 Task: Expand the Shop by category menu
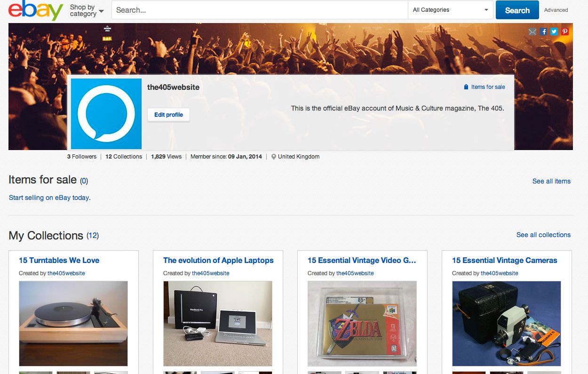pyautogui.click(x=87, y=10)
